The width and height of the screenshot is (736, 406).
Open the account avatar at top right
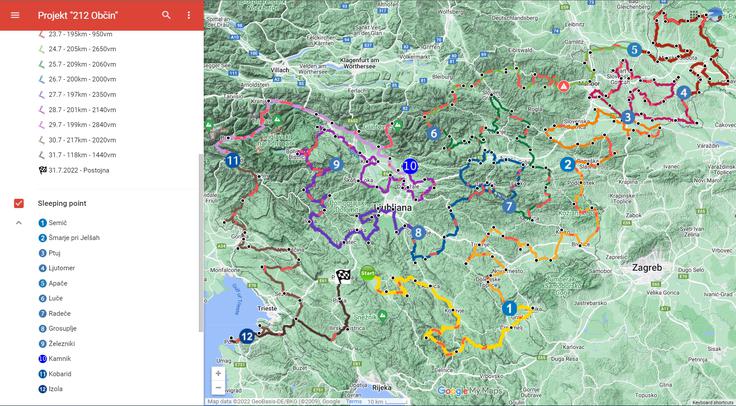tap(715, 15)
